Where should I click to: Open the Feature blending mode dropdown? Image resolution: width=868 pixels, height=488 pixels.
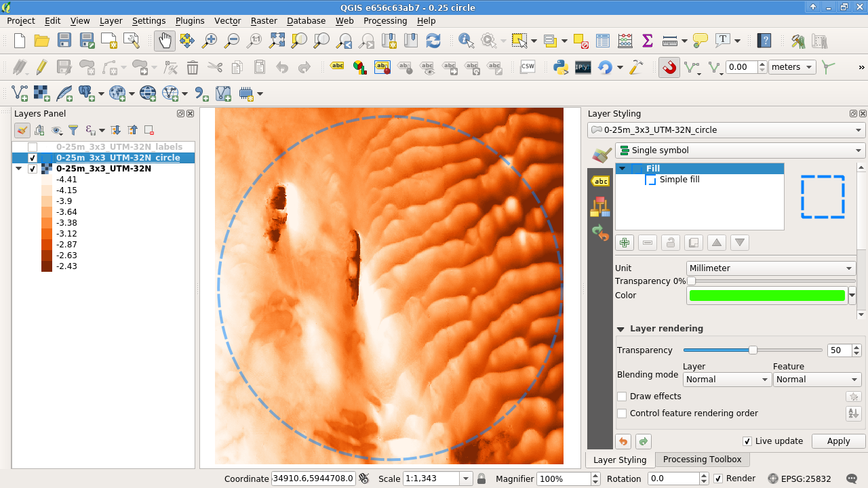[817, 380]
